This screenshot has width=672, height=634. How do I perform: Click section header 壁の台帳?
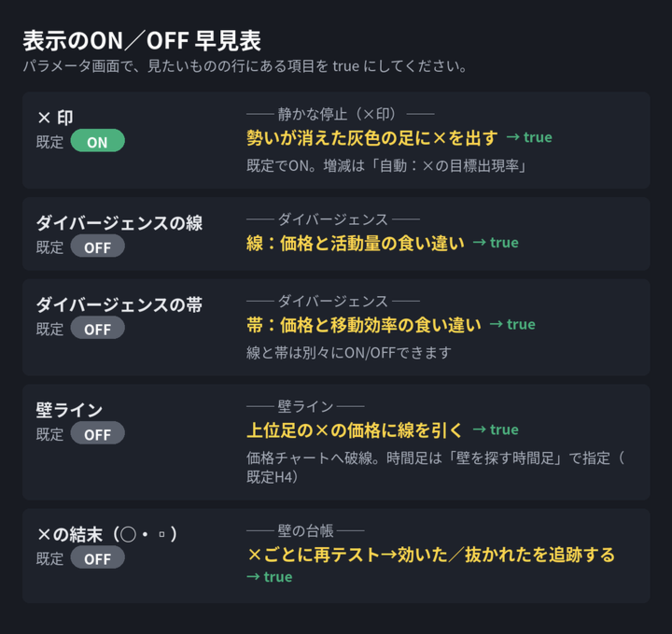[305, 531]
